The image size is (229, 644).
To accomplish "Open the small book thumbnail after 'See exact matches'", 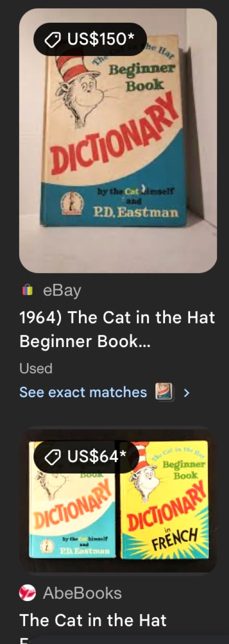I will tap(164, 392).
